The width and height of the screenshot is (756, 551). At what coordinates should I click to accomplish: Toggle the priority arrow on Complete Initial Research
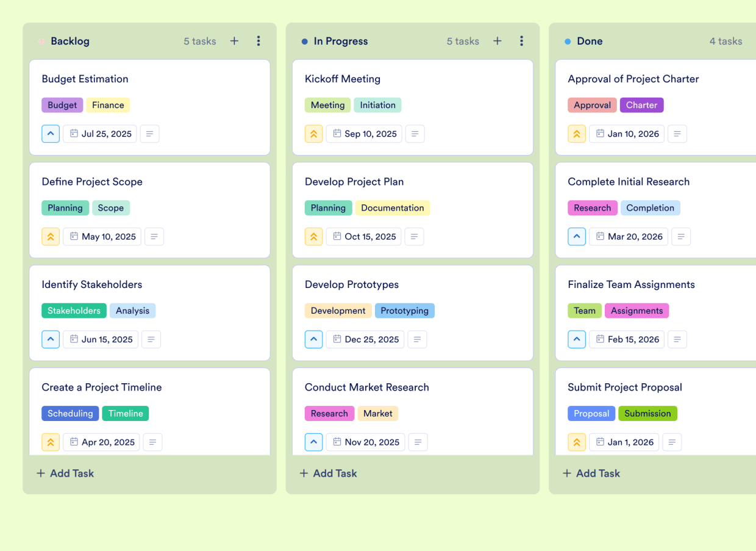(x=577, y=236)
